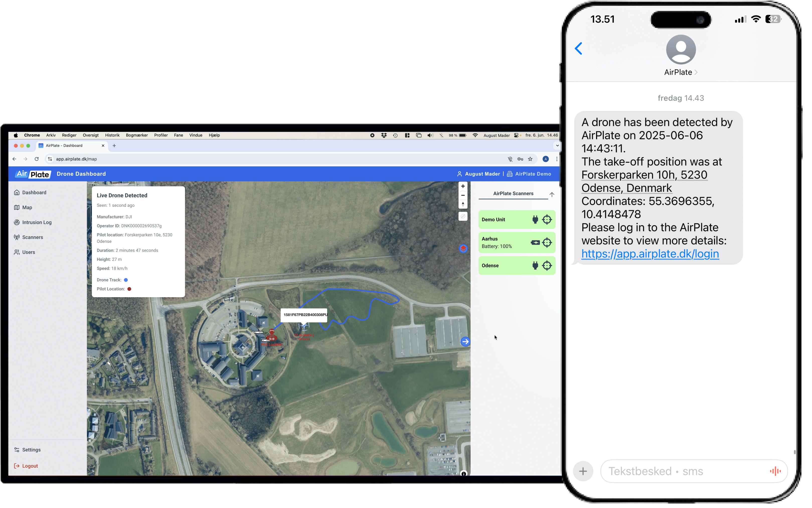The height and width of the screenshot is (508, 812).
Task: Tap the Tekstbesked message input field
Action: click(x=685, y=471)
